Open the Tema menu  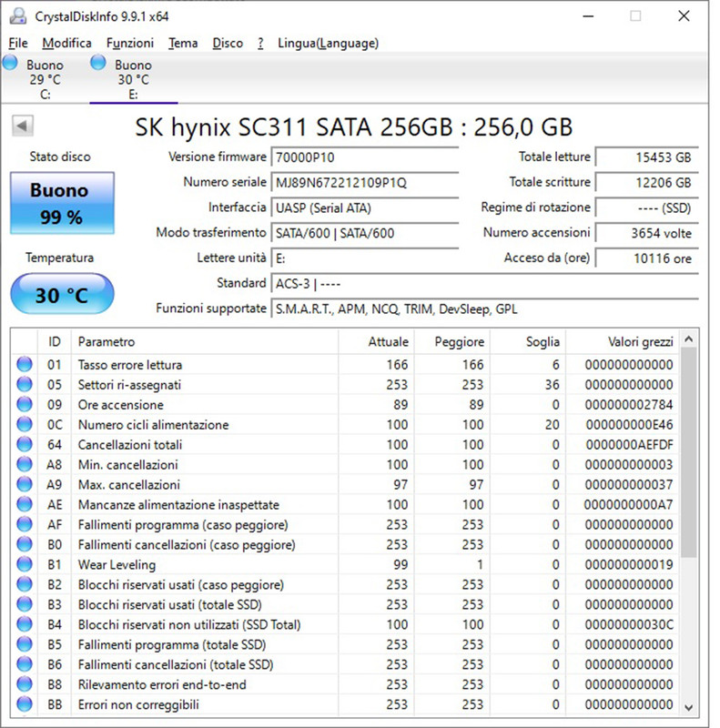pos(183,43)
